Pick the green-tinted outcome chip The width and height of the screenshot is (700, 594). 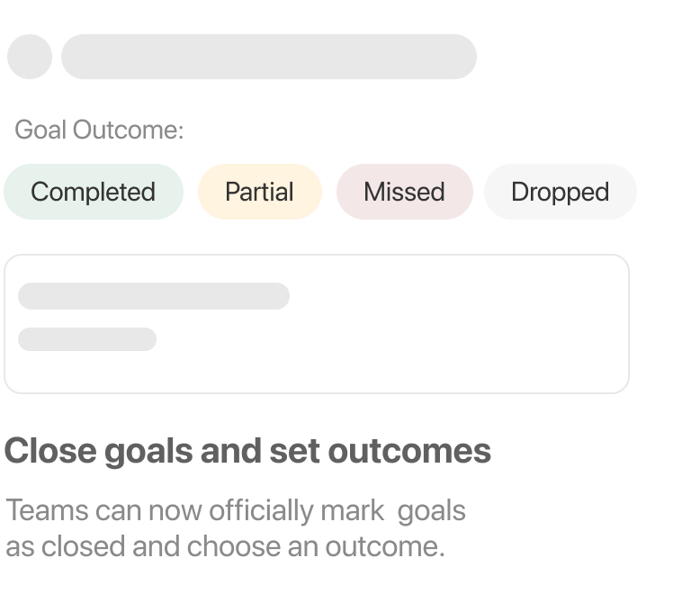[x=94, y=192]
